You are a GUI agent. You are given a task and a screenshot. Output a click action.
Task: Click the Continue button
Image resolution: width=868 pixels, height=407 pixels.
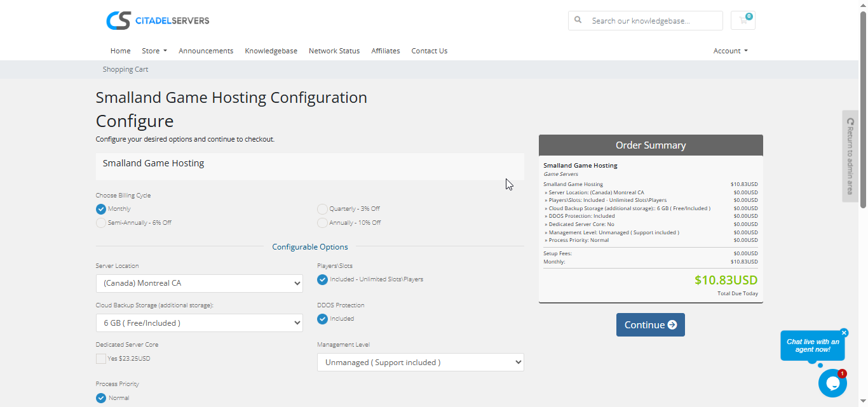(x=650, y=324)
